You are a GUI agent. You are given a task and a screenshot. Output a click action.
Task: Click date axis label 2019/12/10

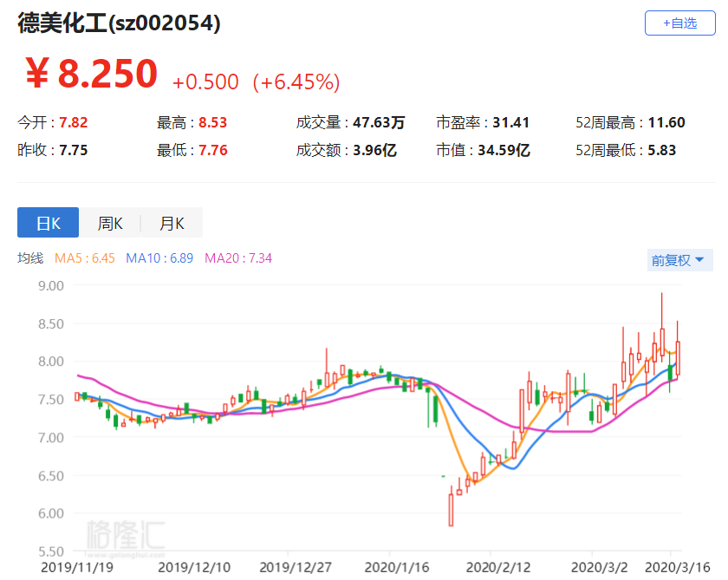194,567
